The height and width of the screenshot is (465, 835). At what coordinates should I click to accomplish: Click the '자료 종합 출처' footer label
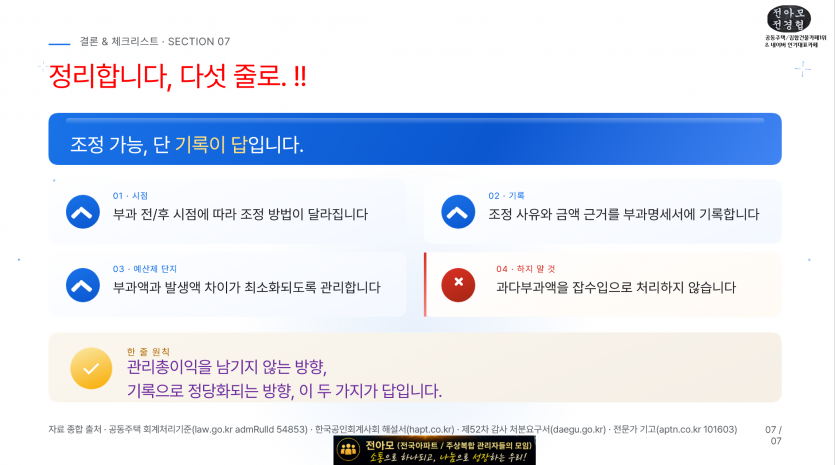click(75, 429)
